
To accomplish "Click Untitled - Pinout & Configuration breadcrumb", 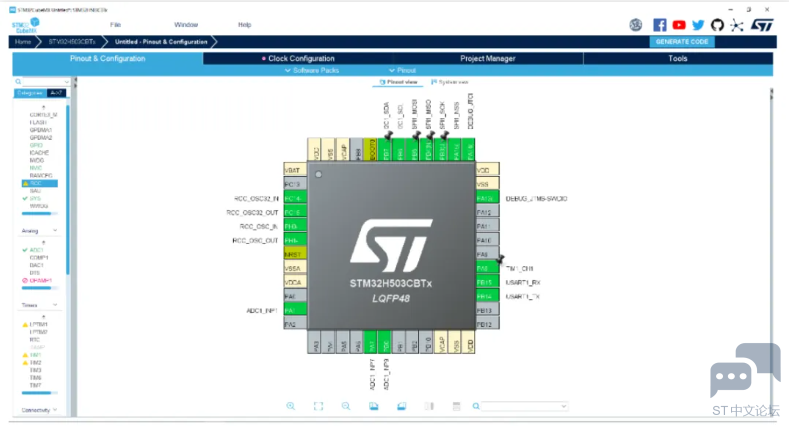I will [161, 42].
